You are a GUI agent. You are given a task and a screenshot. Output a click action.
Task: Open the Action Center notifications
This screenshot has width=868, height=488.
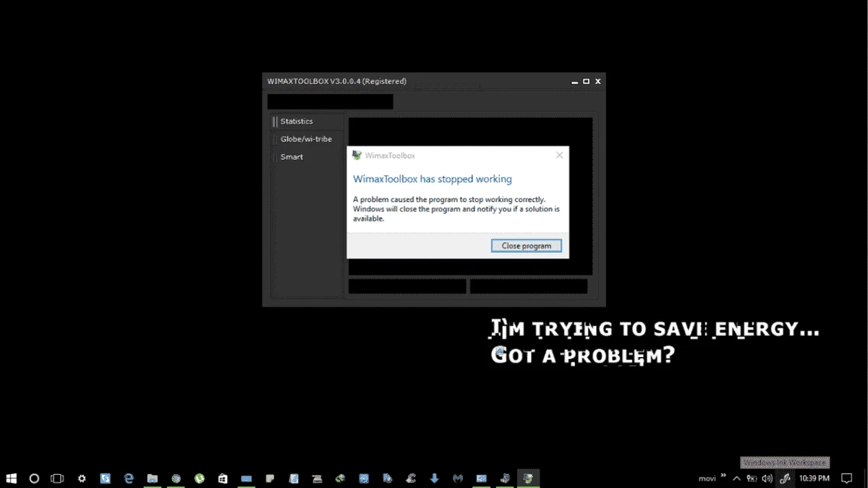[846, 479]
